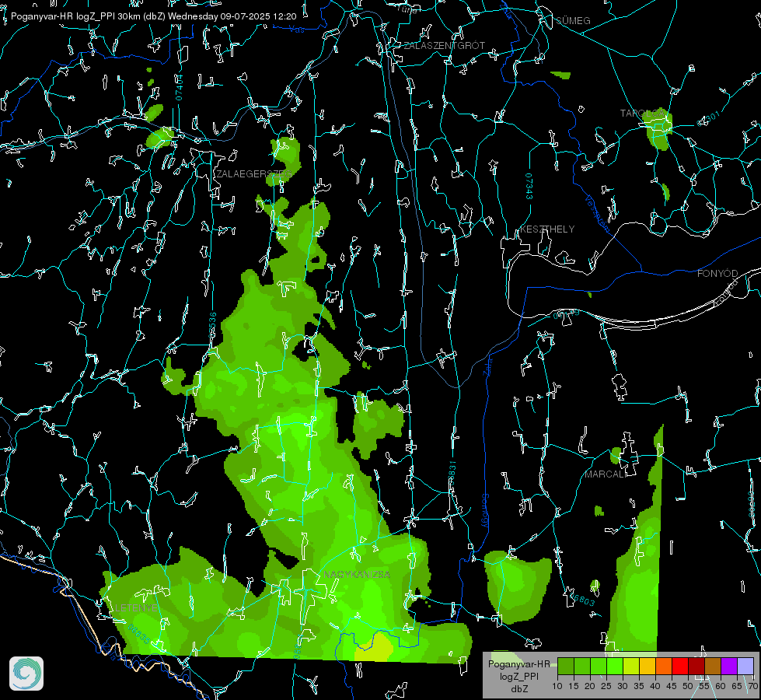Click the ZALAEGERSZEG city label
Screen dimensions: 761x700
point(254,174)
